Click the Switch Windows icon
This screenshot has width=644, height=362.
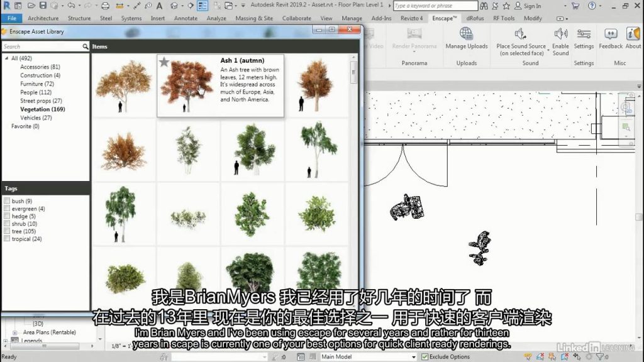coord(229,6)
